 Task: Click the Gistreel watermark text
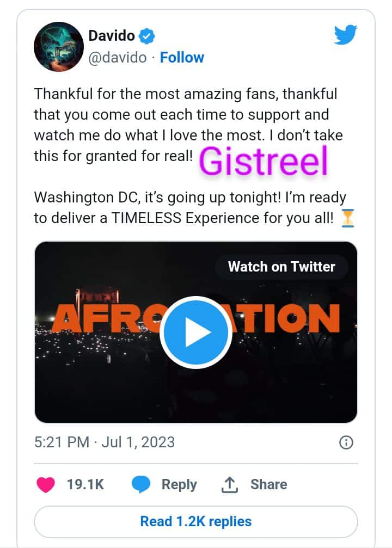tap(264, 160)
